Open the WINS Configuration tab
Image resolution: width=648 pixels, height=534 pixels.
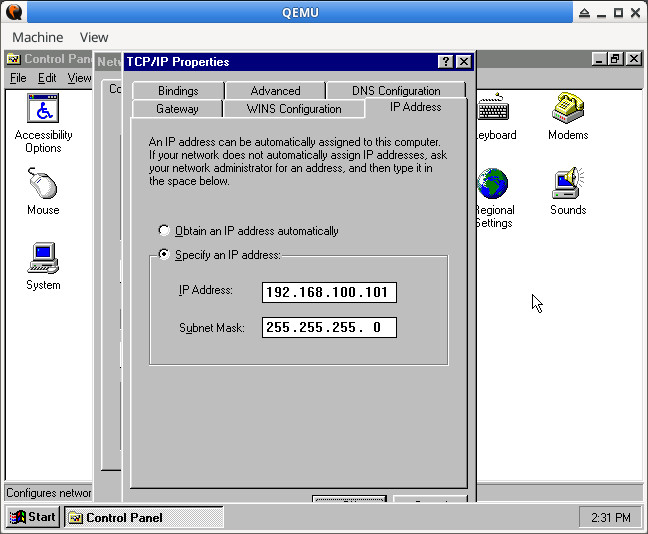click(x=294, y=109)
